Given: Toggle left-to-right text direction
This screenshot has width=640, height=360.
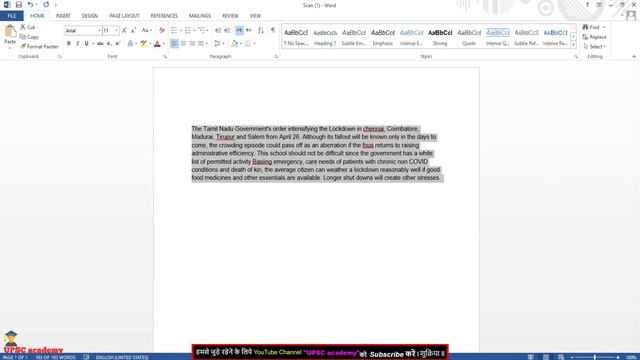Looking at the screenshot, I should click(x=239, y=31).
